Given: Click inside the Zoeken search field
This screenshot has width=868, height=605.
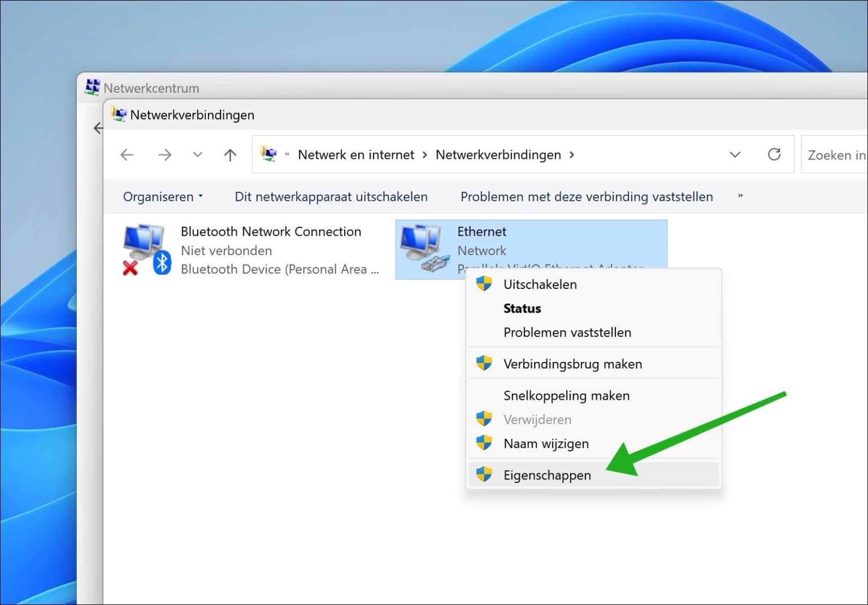Looking at the screenshot, I should coord(836,154).
